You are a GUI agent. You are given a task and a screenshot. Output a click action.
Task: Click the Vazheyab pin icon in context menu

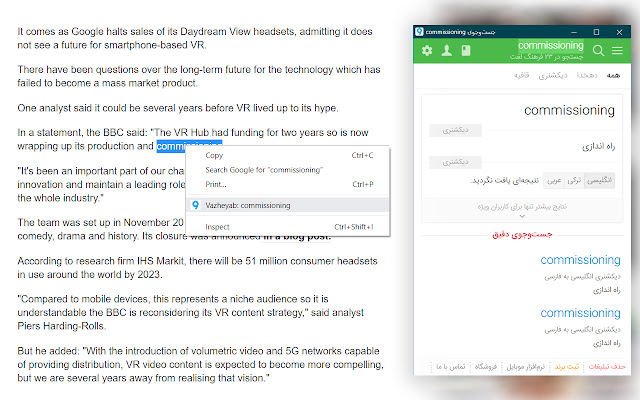[196, 205]
